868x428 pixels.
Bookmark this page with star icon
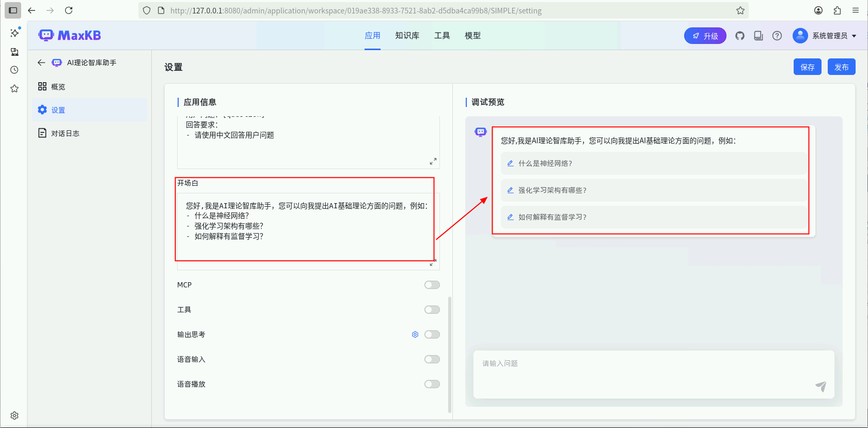740,10
